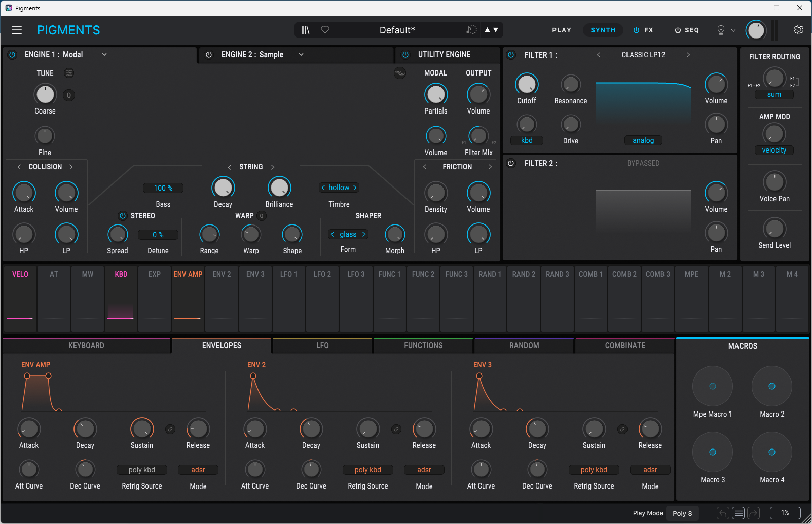Toggle the Q quantize button beside Coarse

click(69, 95)
